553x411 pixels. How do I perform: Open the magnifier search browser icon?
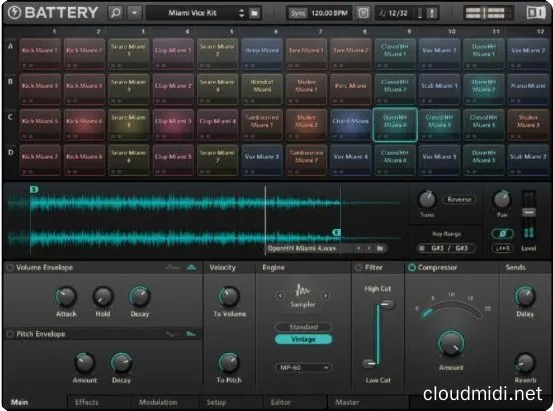115,13
